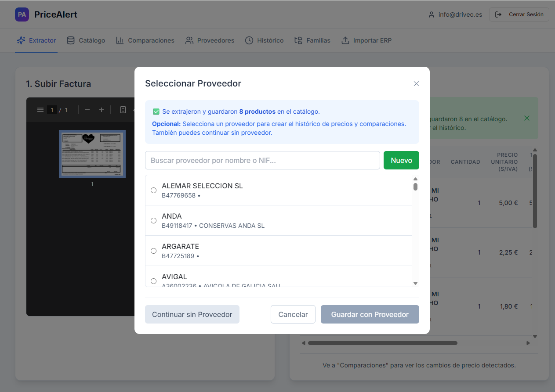Dismiss the green success notification
This screenshot has width=555, height=392.
coord(526,118)
